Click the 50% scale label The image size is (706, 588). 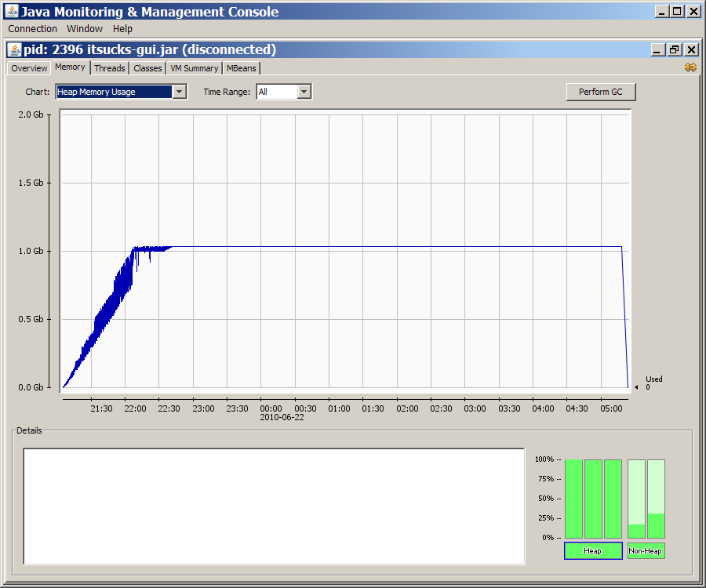pos(546,499)
